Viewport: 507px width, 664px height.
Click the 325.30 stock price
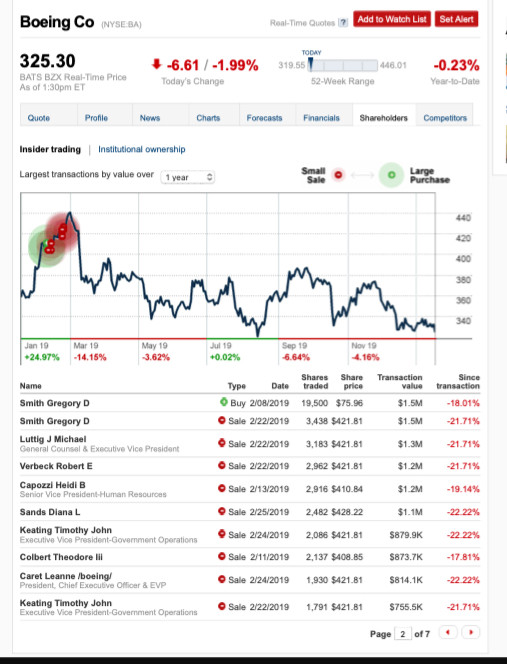tap(47, 61)
